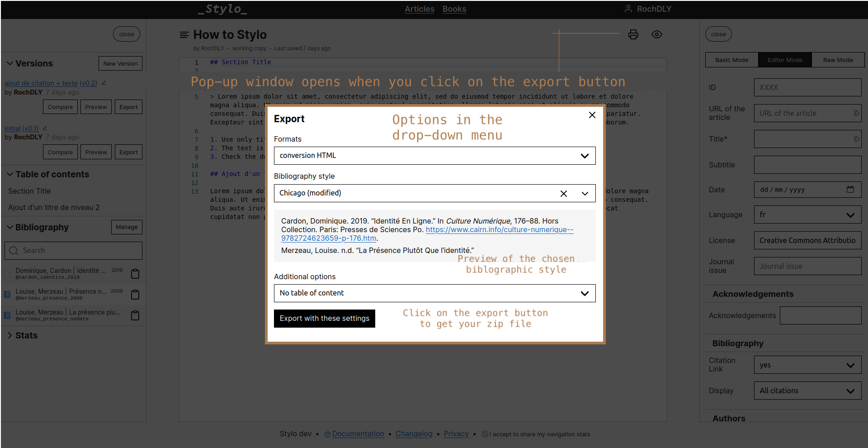The width and height of the screenshot is (868, 448).
Task: Collapse the Table of contents section
Action: tap(10, 174)
